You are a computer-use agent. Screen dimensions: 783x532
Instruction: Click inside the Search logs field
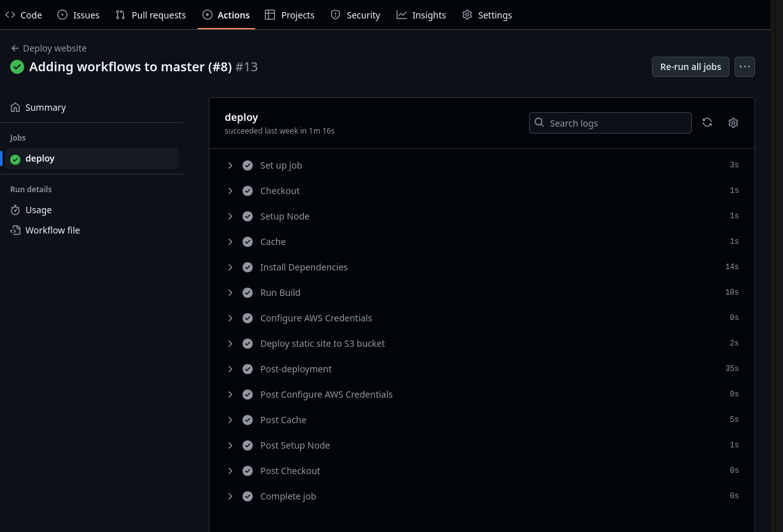point(611,123)
